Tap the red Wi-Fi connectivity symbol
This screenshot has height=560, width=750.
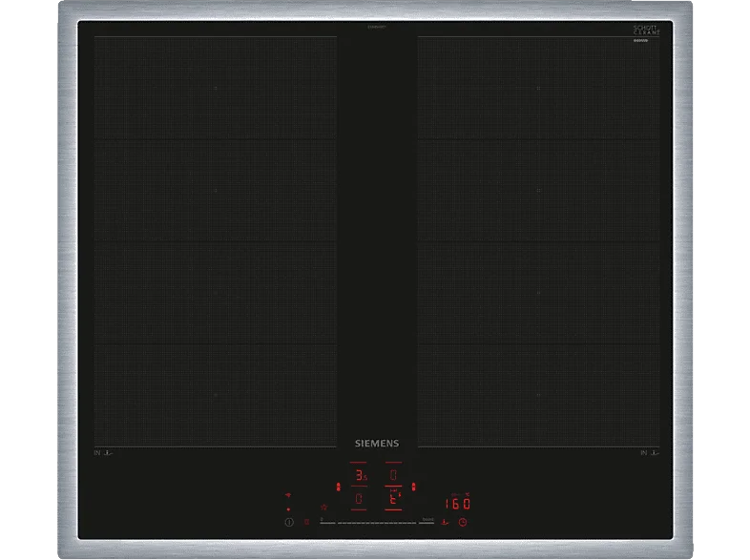coord(288,495)
